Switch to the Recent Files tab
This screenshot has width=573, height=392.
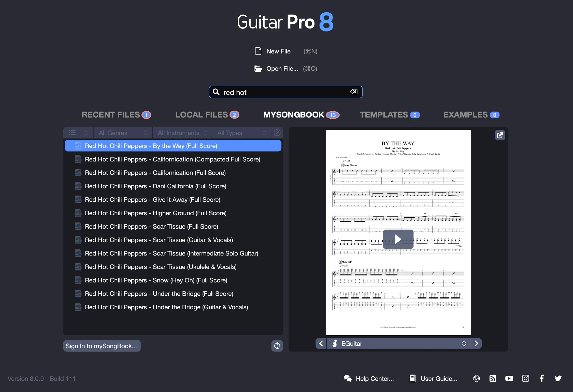[x=116, y=115]
